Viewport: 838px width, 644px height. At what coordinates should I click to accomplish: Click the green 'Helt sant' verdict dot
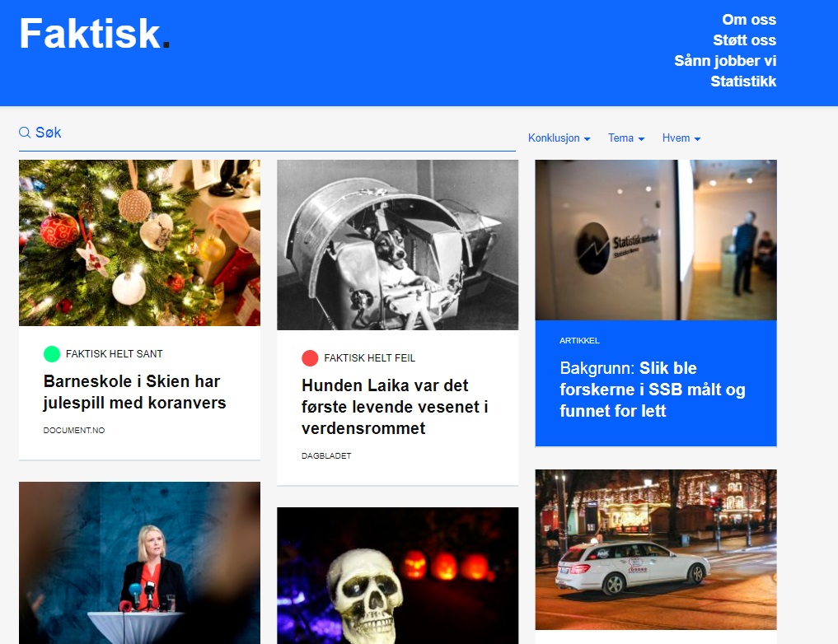point(52,354)
